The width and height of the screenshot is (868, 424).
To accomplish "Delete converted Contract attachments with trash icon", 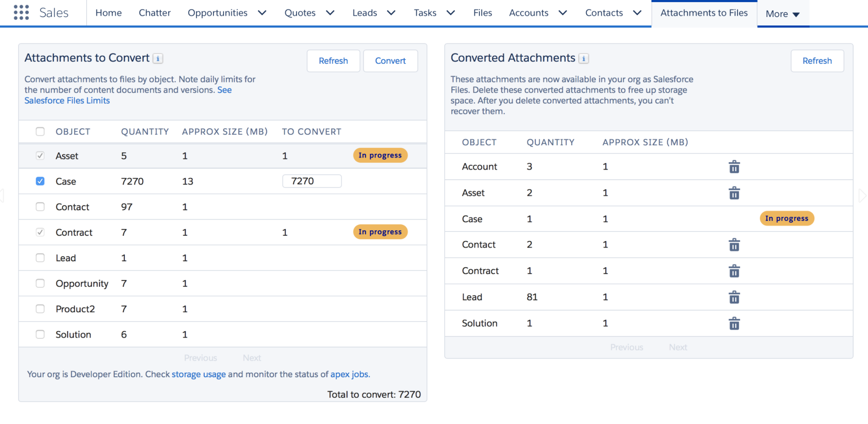I will coord(734,271).
